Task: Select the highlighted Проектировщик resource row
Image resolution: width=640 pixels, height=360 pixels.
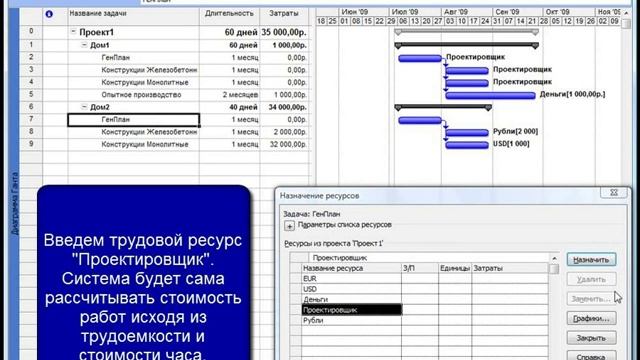Action: [x=351, y=310]
